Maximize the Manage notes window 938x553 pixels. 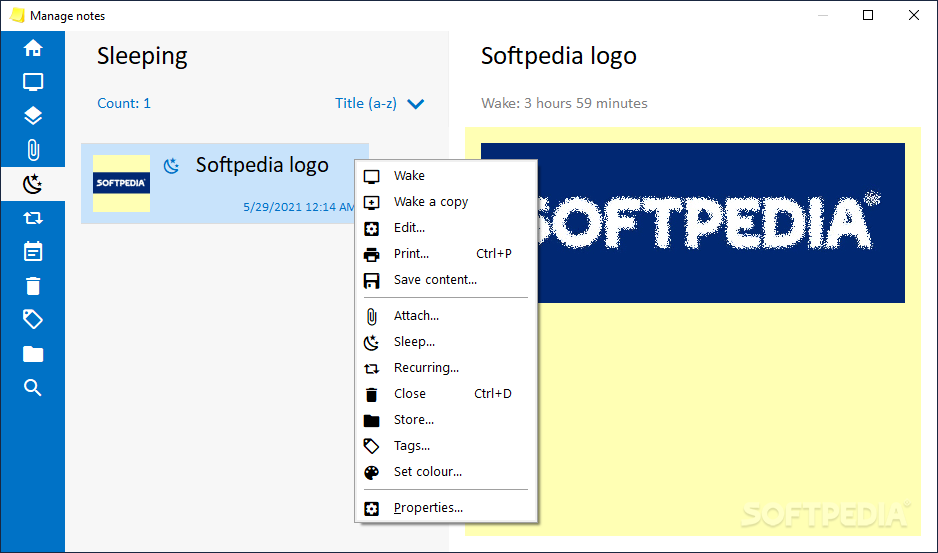pyautogui.click(x=868, y=16)
